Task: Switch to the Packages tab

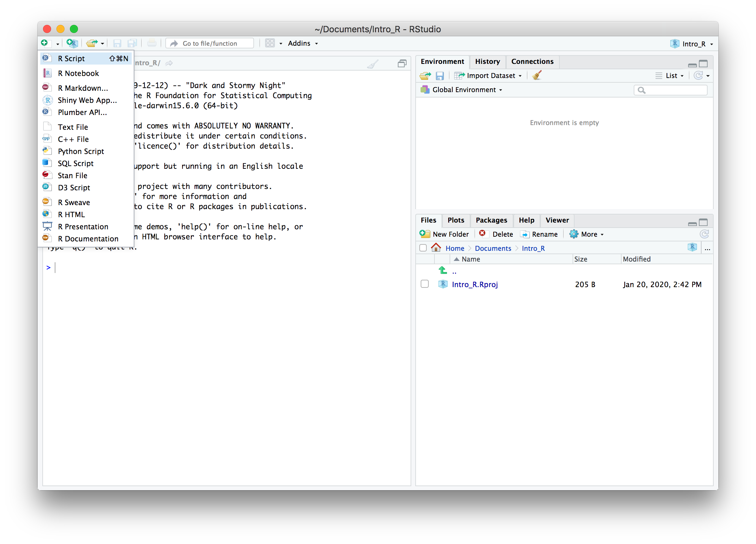Action: (x=491, y=220)
